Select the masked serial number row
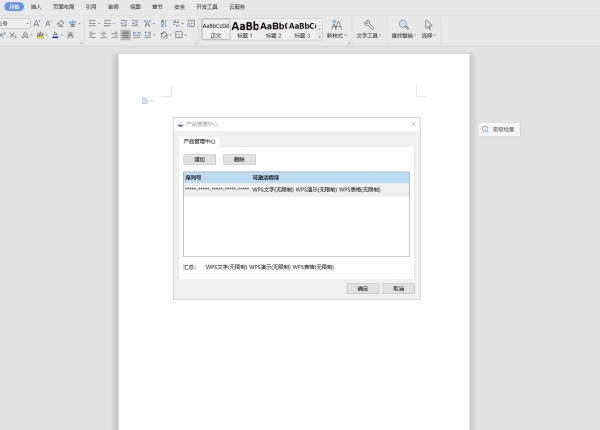This screenshot has height=430, width=600. point(217,189)
